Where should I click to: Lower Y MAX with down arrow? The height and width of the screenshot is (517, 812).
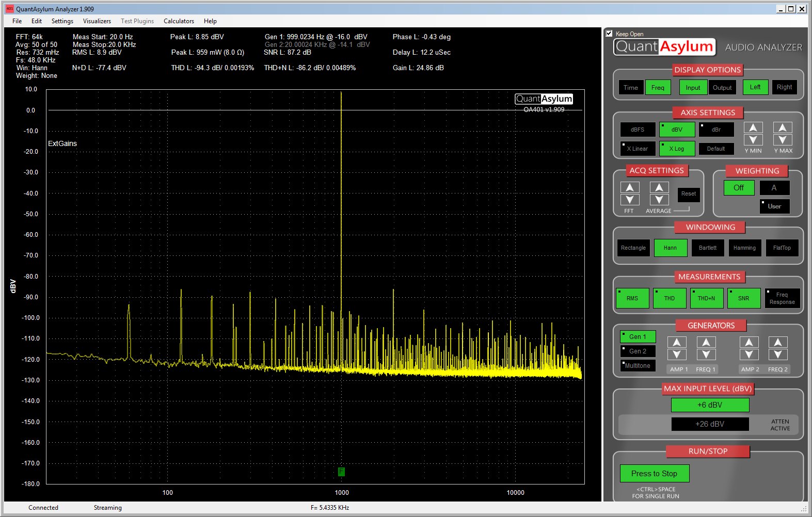coord(783,140)
